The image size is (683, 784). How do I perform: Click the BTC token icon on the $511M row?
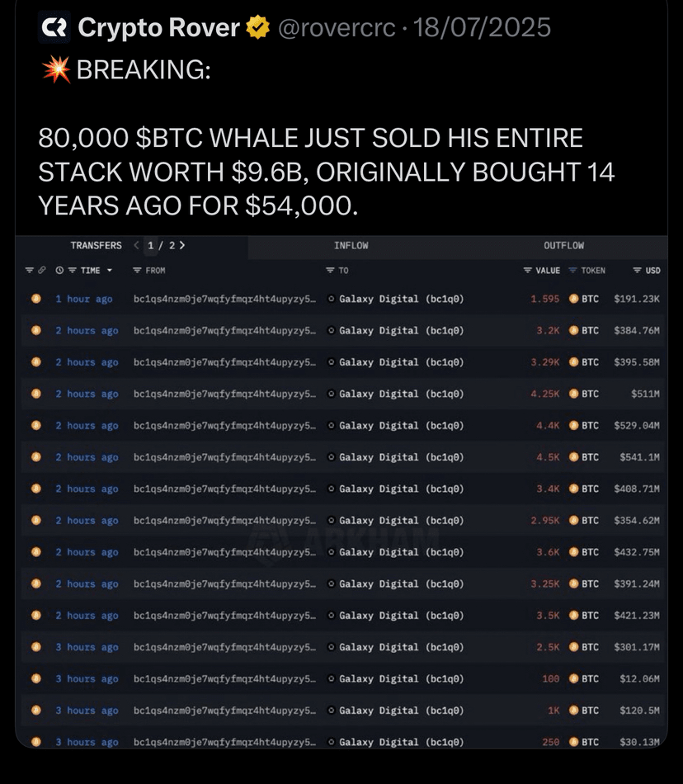[573, 394]
